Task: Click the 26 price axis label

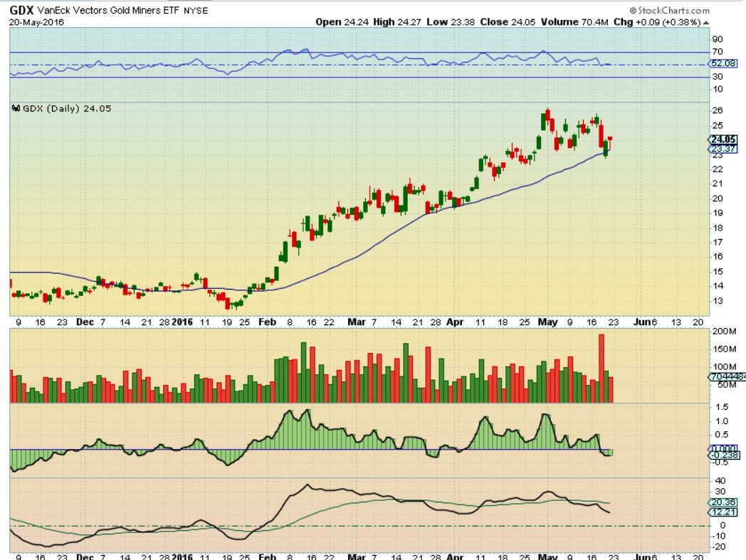Action: click(718, 110)
